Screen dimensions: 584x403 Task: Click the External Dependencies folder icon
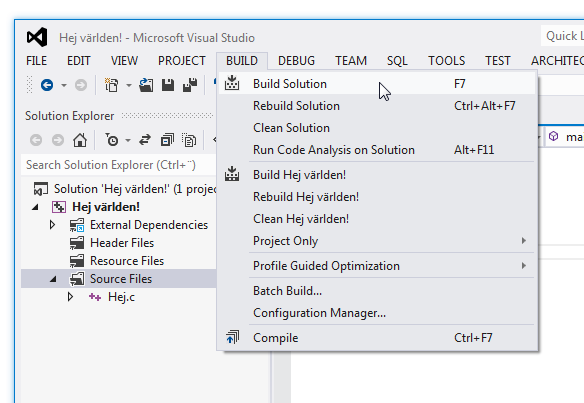point(77,225)
